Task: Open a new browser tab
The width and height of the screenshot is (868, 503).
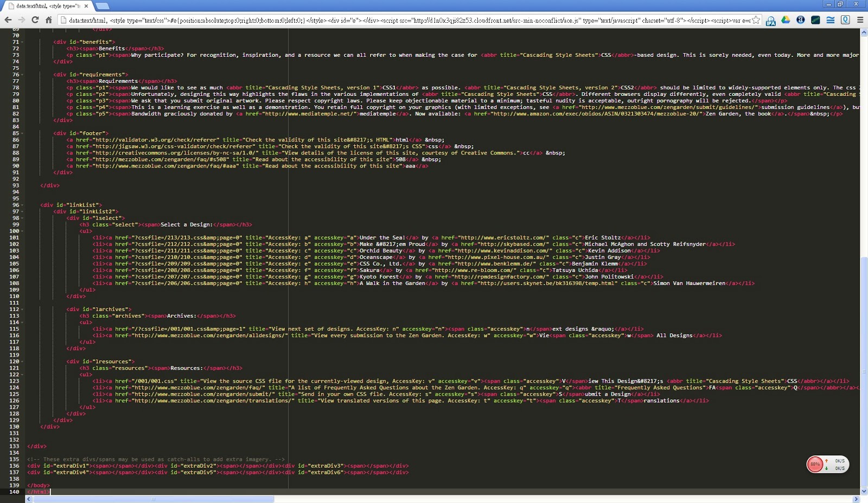Action: coord(102,6)
